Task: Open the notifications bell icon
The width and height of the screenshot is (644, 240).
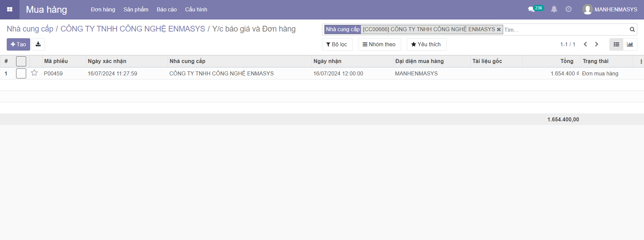Action: click(x=554, y=9)
